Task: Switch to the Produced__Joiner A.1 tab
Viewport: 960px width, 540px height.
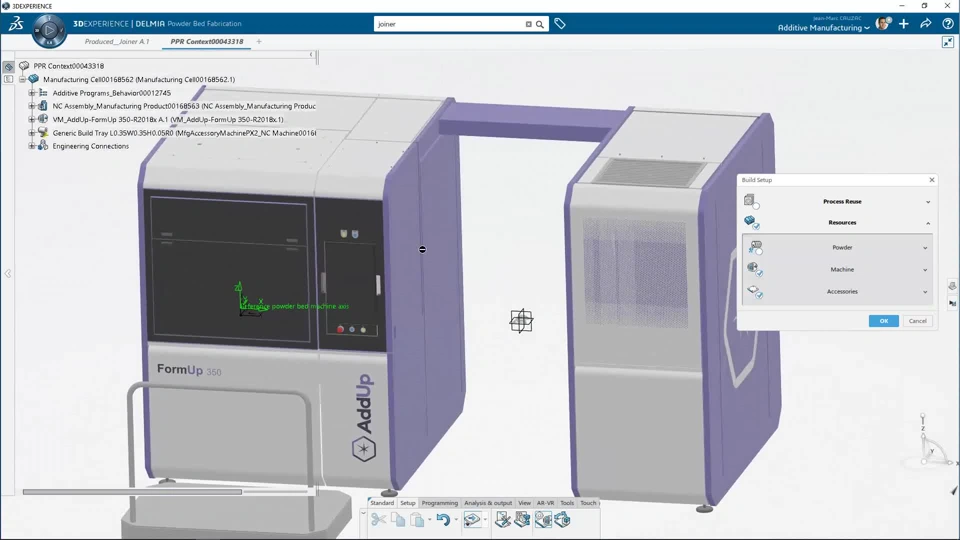Action: click(116, 42)
